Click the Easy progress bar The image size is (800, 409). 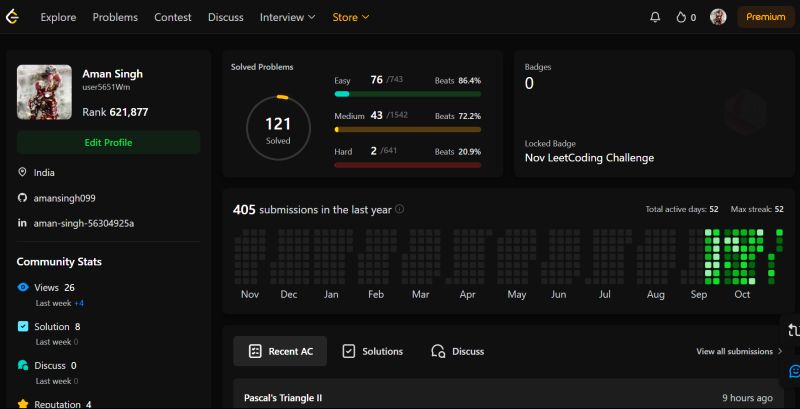(408, 94)
